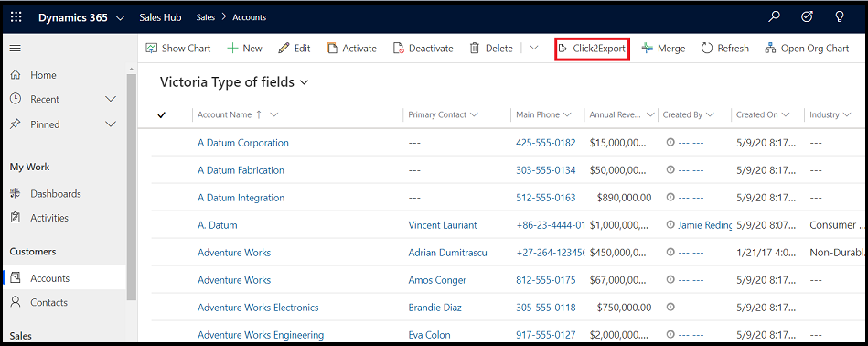The image size is (868, 346).
Task: Click the Show Chart command
Action: [x=177, y=49]
